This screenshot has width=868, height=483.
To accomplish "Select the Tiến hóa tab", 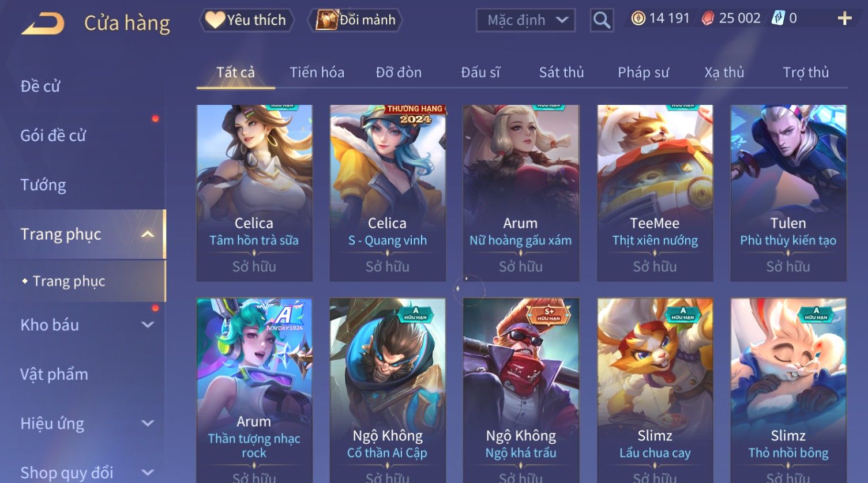I will pyautogui.click(x=317, y=73).
